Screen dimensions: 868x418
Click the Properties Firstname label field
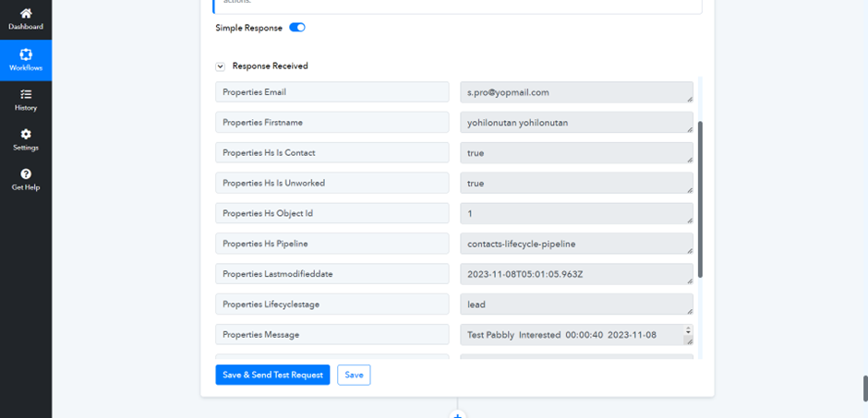tap(332, 123)
